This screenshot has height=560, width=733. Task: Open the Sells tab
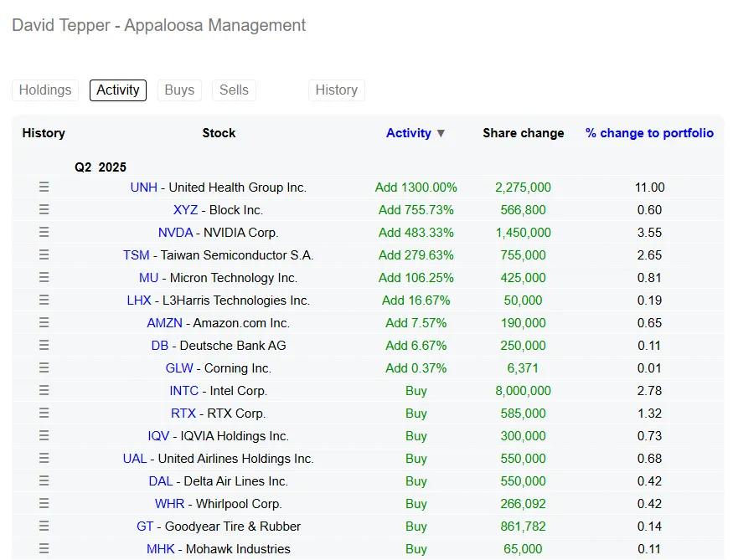pyautogui.click(x=235, y=90)
